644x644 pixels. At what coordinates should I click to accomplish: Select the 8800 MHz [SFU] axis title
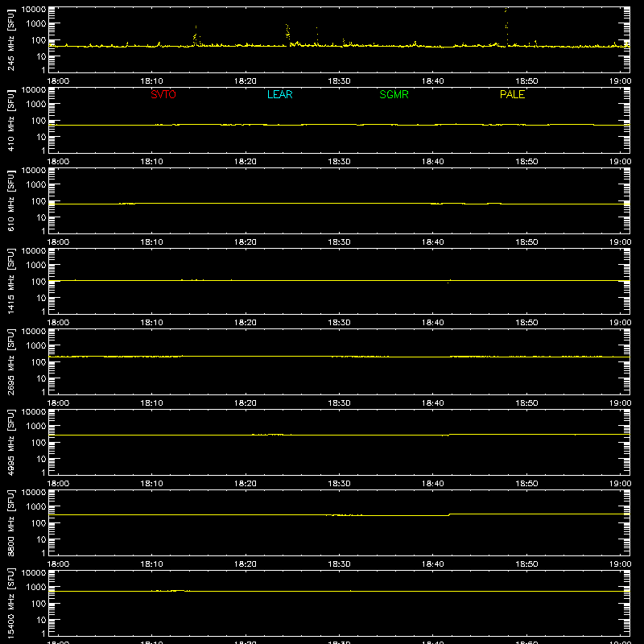(x=10, y=523)
